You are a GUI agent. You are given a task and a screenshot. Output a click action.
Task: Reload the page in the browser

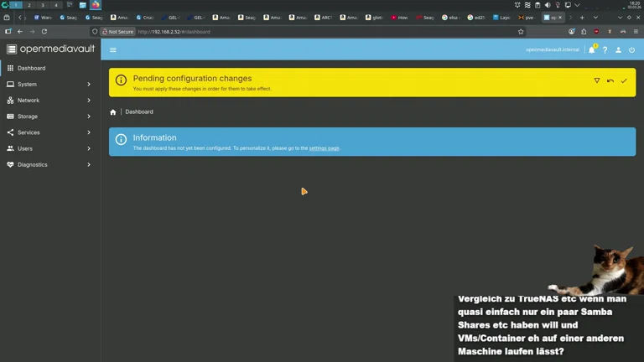tap(44, 32)
